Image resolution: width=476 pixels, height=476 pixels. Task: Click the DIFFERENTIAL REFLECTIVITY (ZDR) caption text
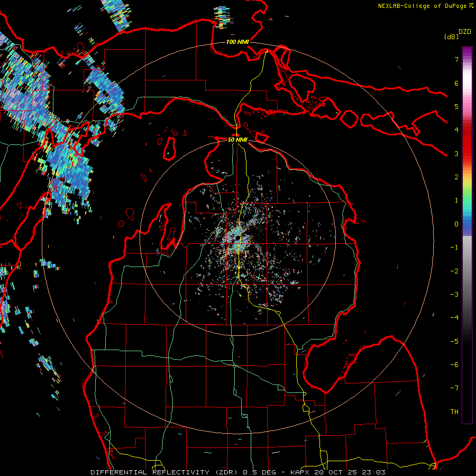[x=165, y=472]
